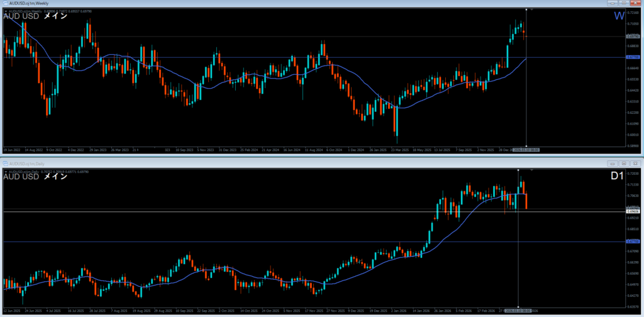644x317 pixels.
Task: Click the date label on Weekly time axis crosshair
Action: tap(526, 150)
